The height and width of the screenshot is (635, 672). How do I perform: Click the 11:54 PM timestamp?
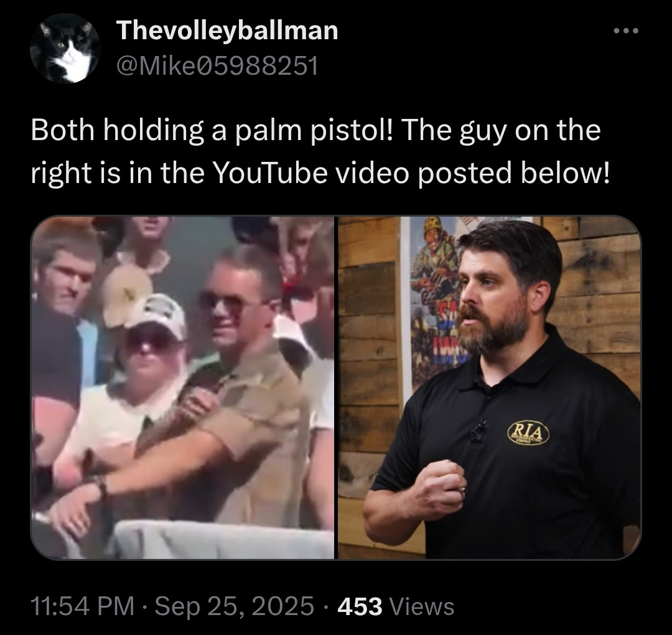[83, 607]
